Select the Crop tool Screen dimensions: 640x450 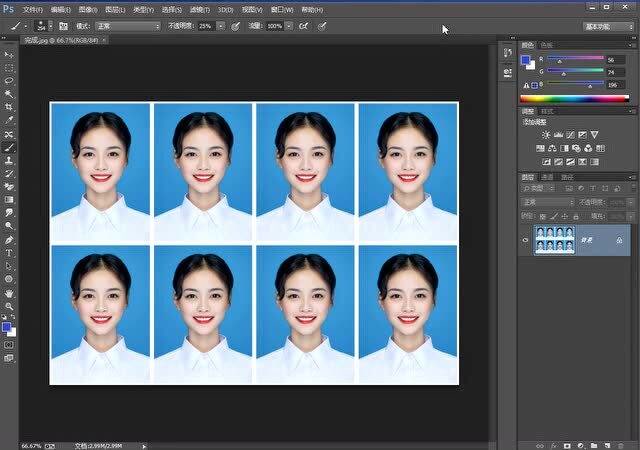[9, 107]
